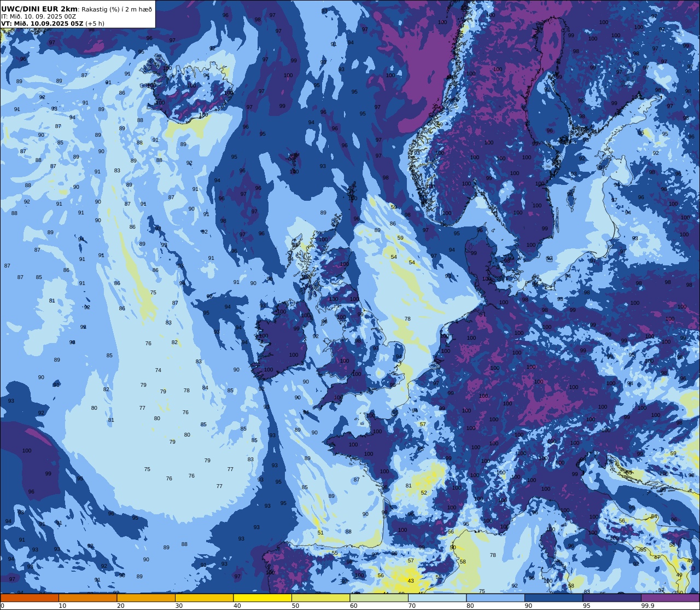Click the 'Rakastig (%) í 2 m hæð' label
The image size is (700, 610).
click(x=117, y=9)
